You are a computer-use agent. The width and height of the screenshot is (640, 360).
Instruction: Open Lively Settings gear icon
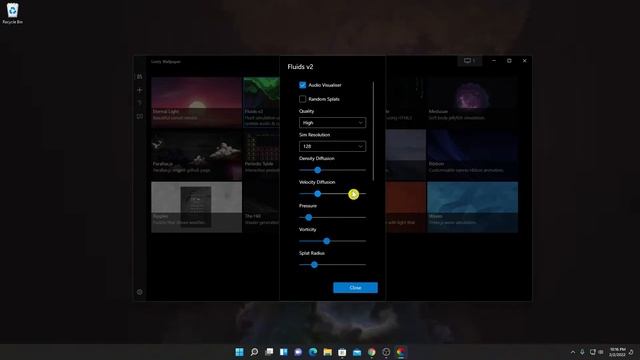140,292
